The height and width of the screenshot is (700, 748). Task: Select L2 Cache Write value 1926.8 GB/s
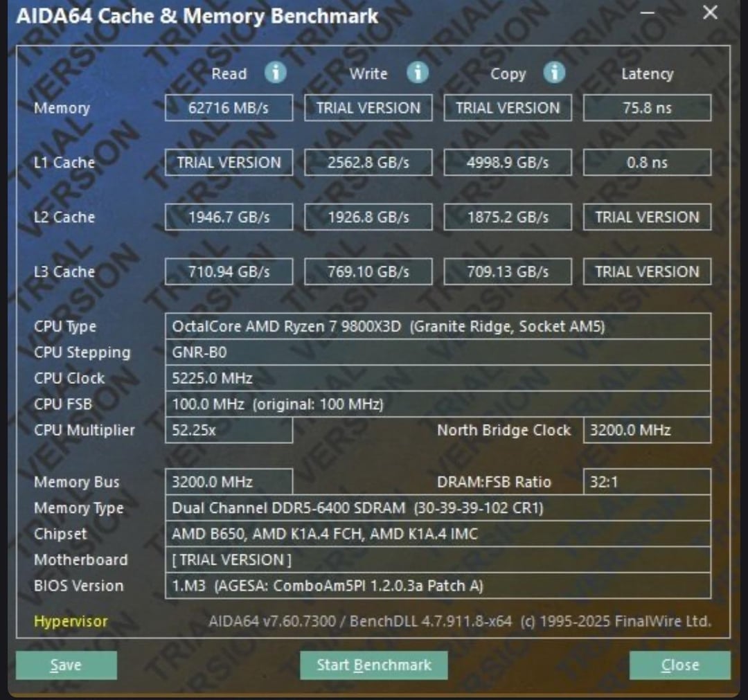pos(368,217)
